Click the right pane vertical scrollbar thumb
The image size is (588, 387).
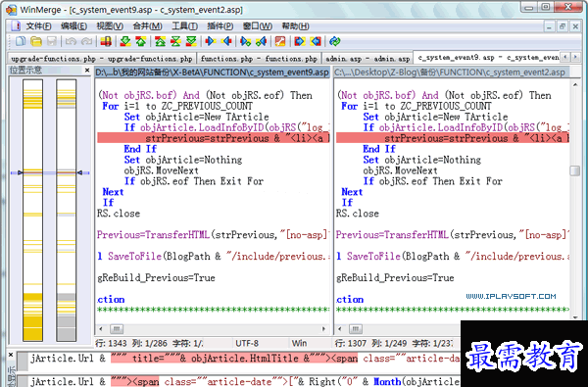574,170
